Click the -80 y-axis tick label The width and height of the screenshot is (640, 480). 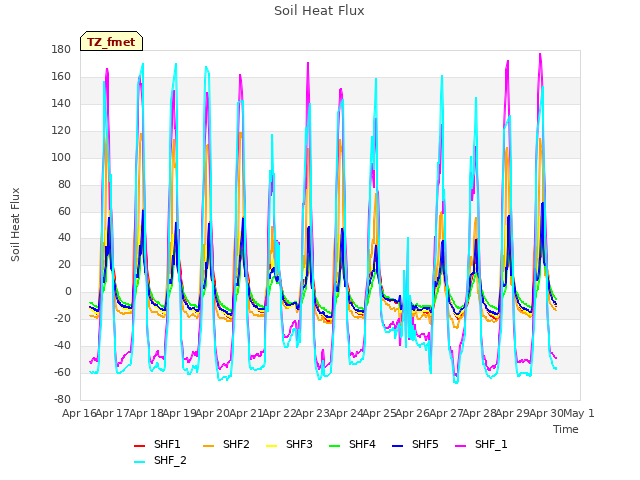point(62,399)
